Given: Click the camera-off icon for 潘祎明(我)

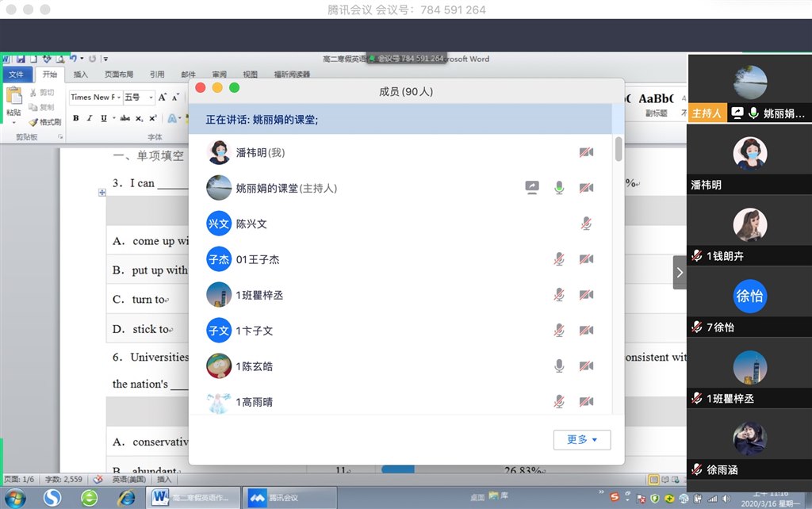Looking at the screenshot, I should pos(586,152).
